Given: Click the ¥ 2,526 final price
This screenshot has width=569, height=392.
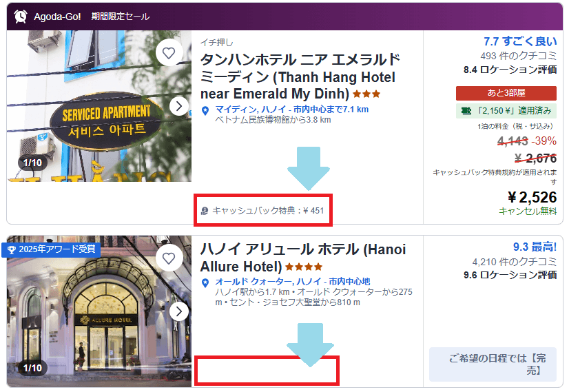Looking at the screenshot, I should point(532,197).
